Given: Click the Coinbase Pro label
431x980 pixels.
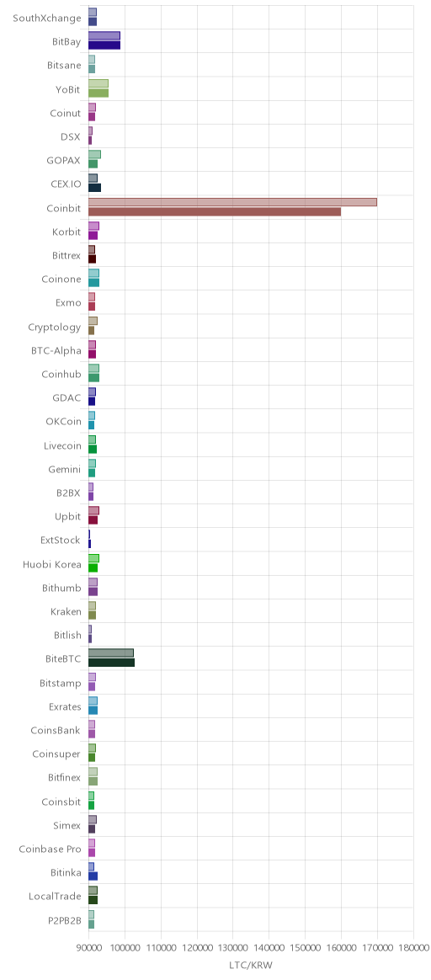Looking at the screenshot, I should [x=50, y=849].
